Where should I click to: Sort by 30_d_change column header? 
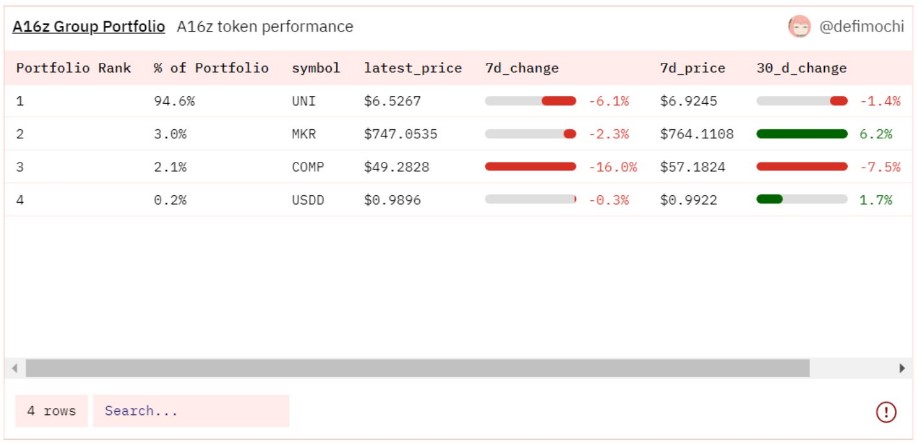pos(802,68)
